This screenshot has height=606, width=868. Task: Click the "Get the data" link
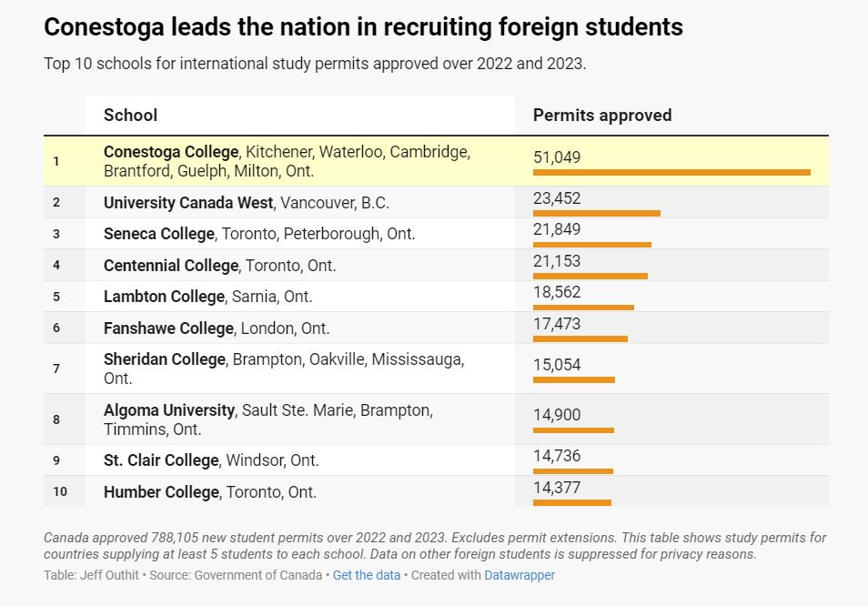point(367,575)
